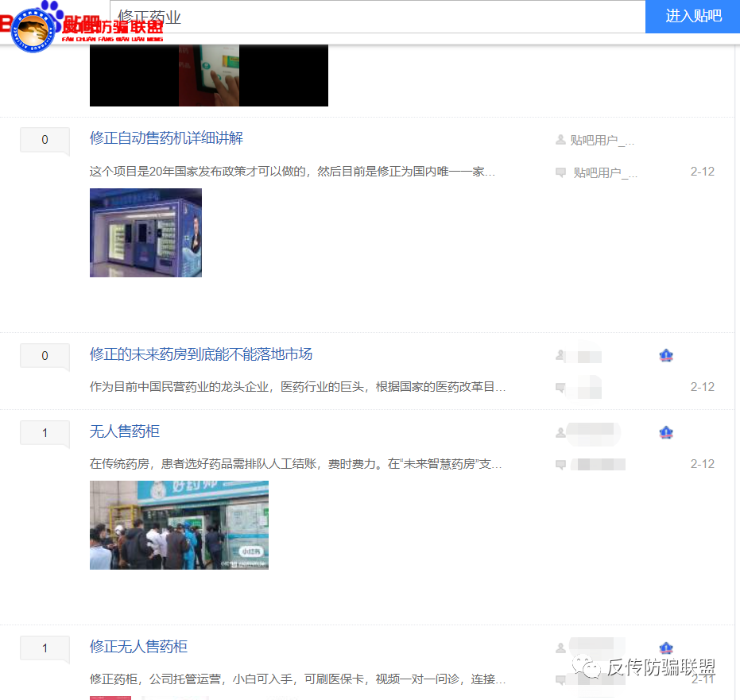Click the last-reply icon under 修正的未来药房 post author
This screenshot has width=740, height=700.
pos(560,388)
